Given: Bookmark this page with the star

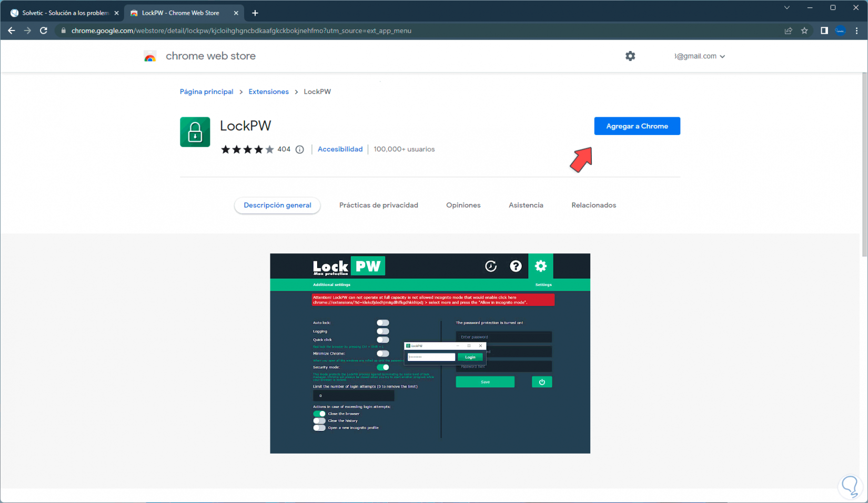Looking at the screenshot, I should pos(804,30).
